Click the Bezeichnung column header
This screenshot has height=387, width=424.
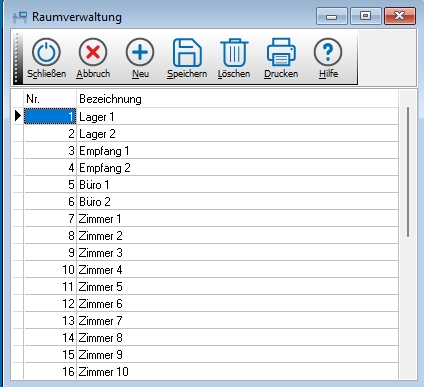coord(237,99)
